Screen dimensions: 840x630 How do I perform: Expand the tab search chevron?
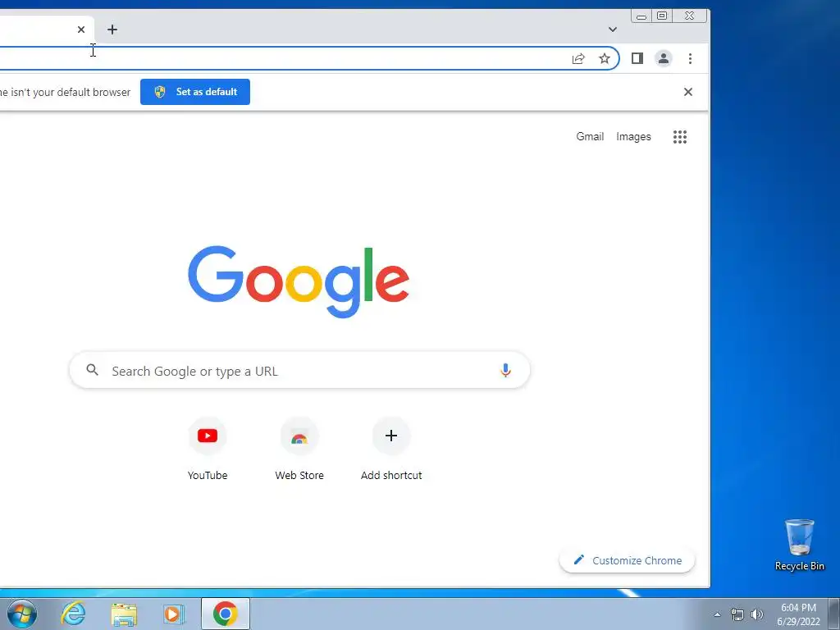[x=612, y=30]
